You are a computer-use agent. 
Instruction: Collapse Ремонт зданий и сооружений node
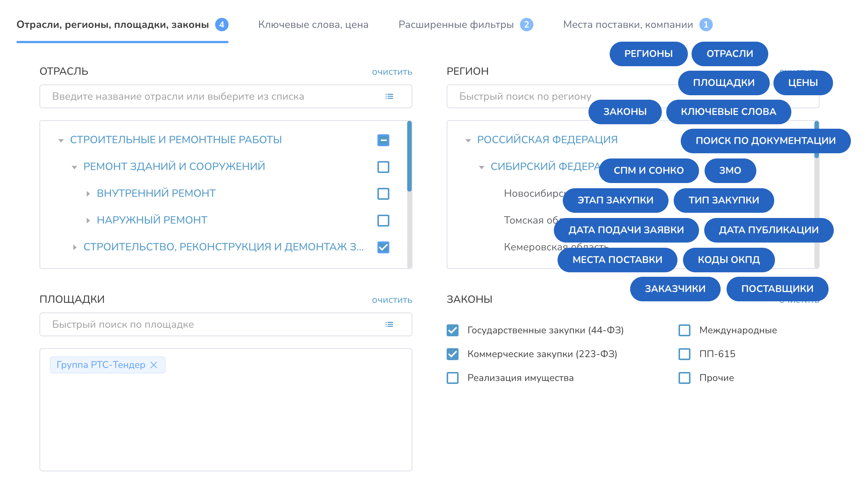point(74,167)
